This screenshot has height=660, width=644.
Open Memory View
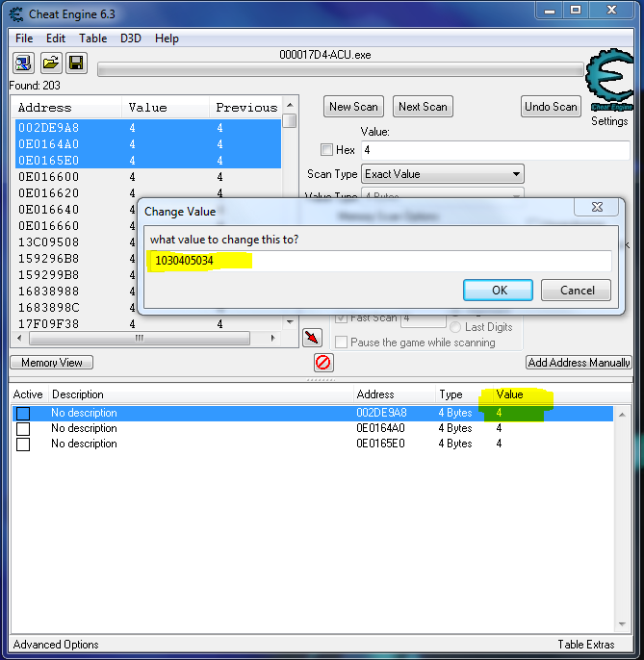coord(51,363)
